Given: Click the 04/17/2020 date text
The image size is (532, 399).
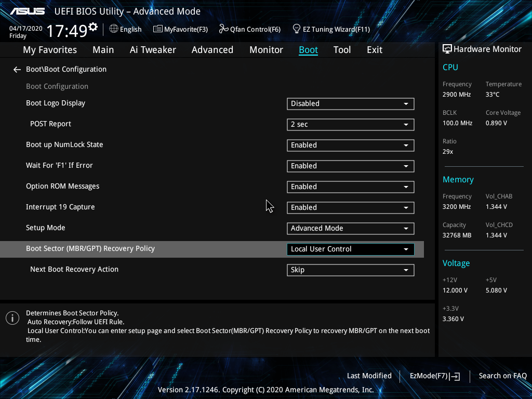Looking at the screenshot, I should pyautogui.click(x=26, y=29).
